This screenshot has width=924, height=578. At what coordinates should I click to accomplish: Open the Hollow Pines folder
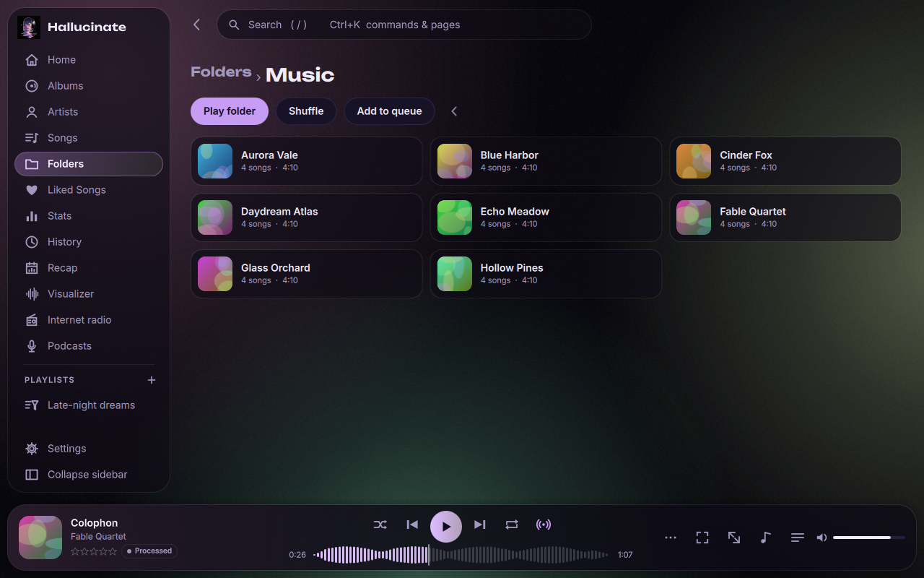pyautogui.click(x=546, y=274)
